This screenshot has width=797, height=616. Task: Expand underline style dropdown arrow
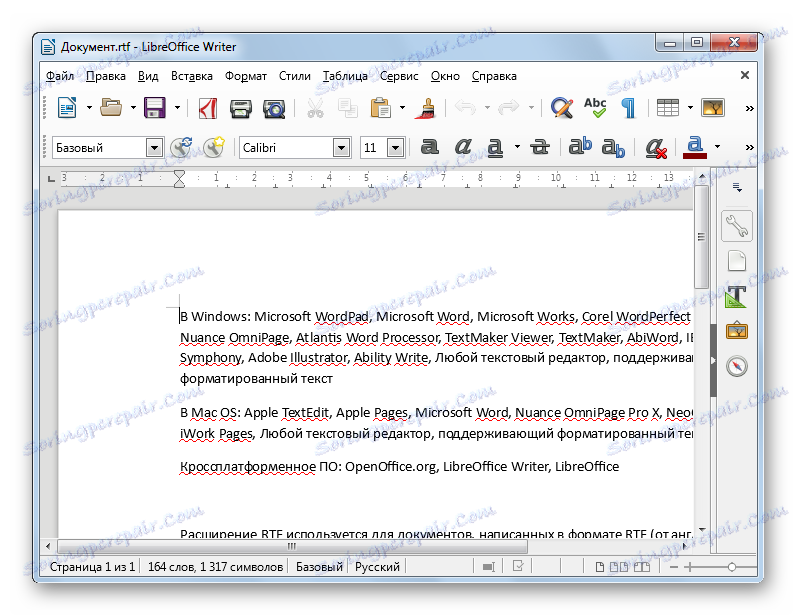coord(517,147)
